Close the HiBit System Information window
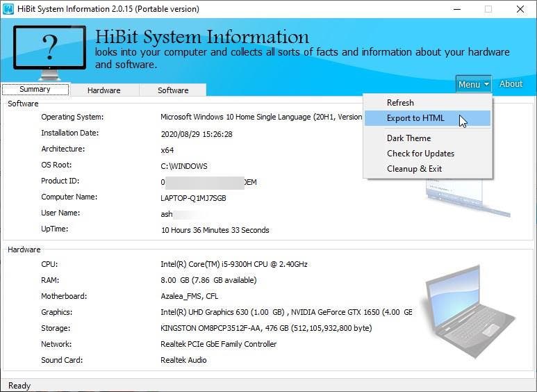 coord(520,9)
